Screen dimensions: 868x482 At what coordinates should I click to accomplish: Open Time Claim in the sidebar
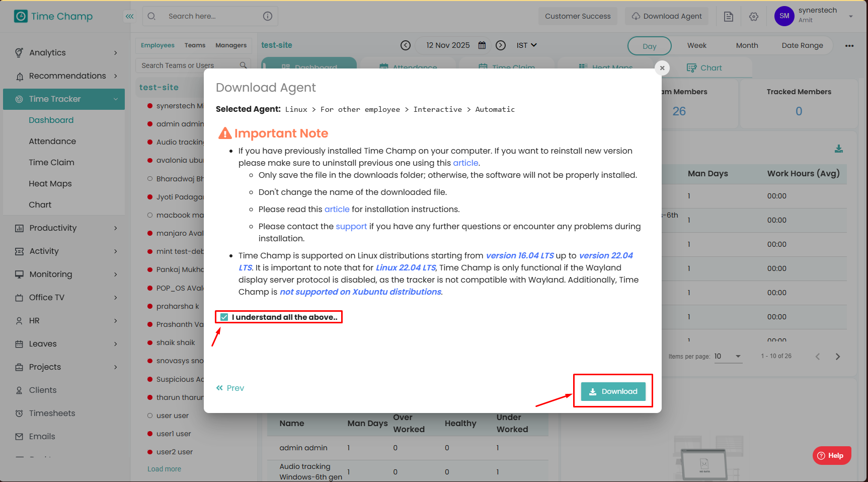pyautogui.click(x=51, y=163)
